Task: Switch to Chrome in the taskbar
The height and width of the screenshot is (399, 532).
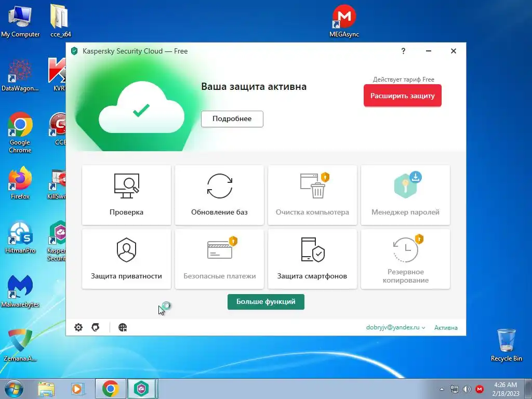Action: 111,389
